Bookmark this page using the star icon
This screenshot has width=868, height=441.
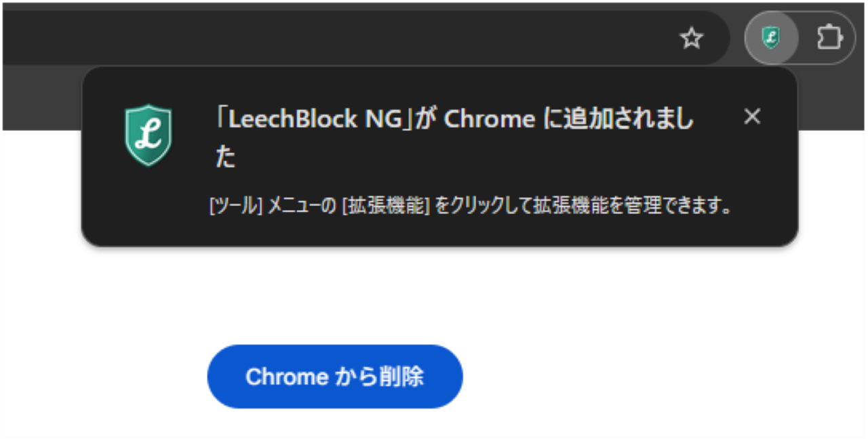(691, 38)
